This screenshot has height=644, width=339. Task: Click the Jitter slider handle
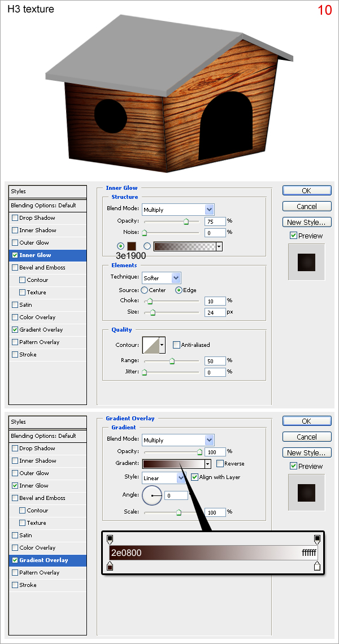point(144,372)
